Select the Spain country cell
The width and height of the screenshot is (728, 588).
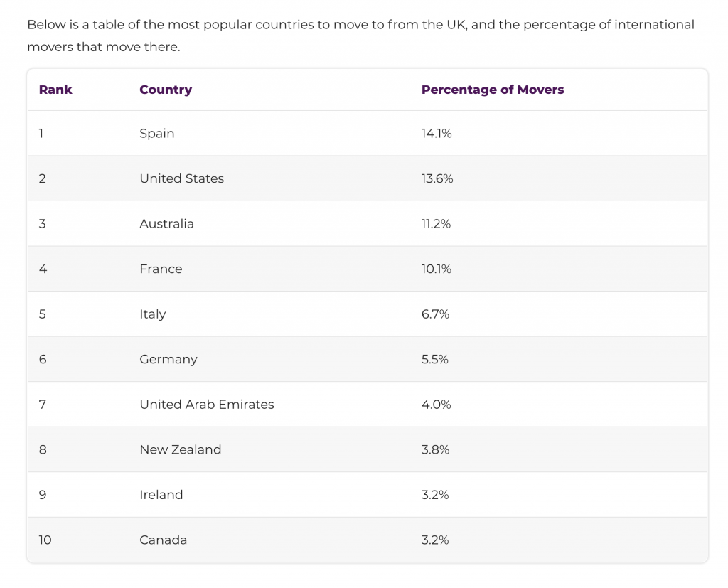(157, 134)
